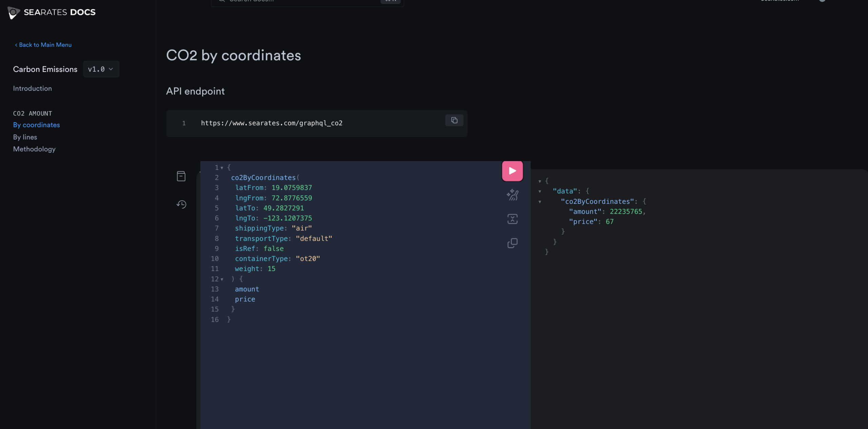Click the CO2 by coordinates heading
This screenshot has height=429, width=868.
[234, 55]
